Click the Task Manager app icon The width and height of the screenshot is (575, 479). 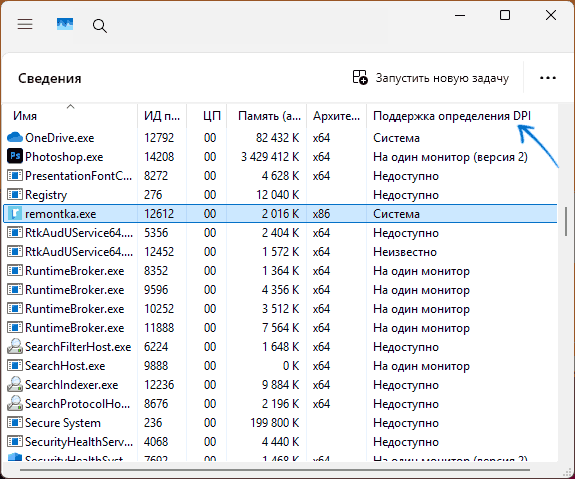65,24
